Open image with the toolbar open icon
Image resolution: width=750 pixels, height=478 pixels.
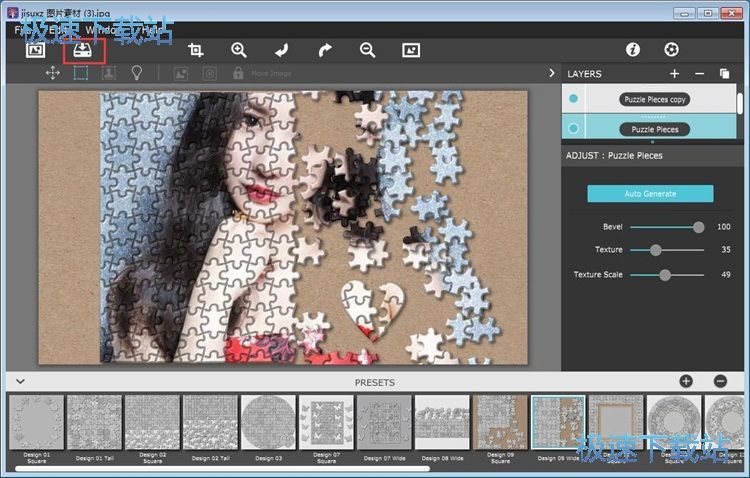click(x=36, y=49)
